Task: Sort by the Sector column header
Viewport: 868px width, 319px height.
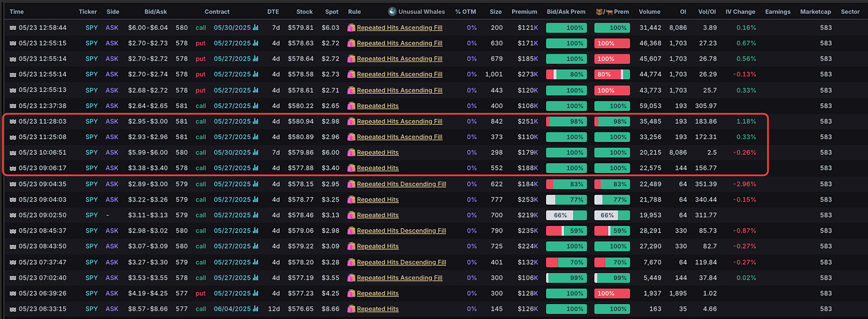Action: pyautogui.click(x=850, y=12)
